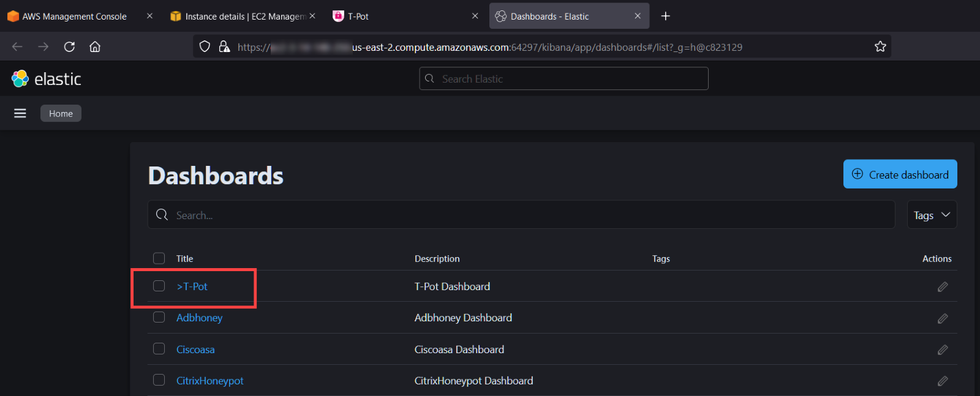This screenshot has width=980, height=396.
Task: Reload the page with browser refresh icon
Action: click(x=69, y=47)
